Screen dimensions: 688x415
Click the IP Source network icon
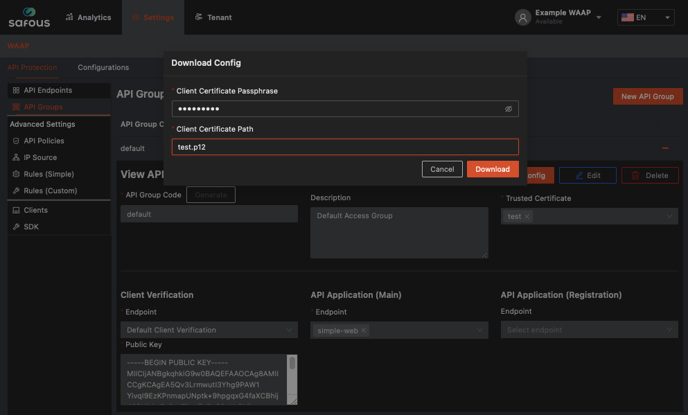click(16, 157)
